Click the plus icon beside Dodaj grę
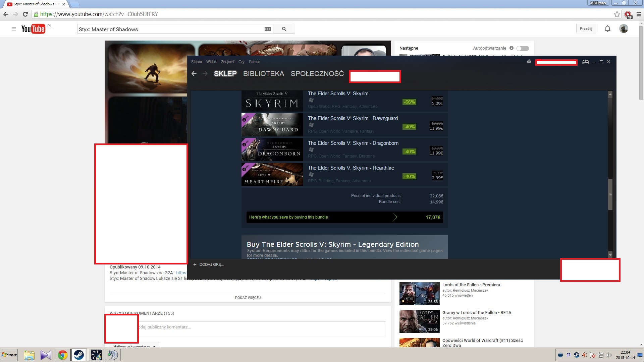 pyautogui.click(x=195, y=264)
